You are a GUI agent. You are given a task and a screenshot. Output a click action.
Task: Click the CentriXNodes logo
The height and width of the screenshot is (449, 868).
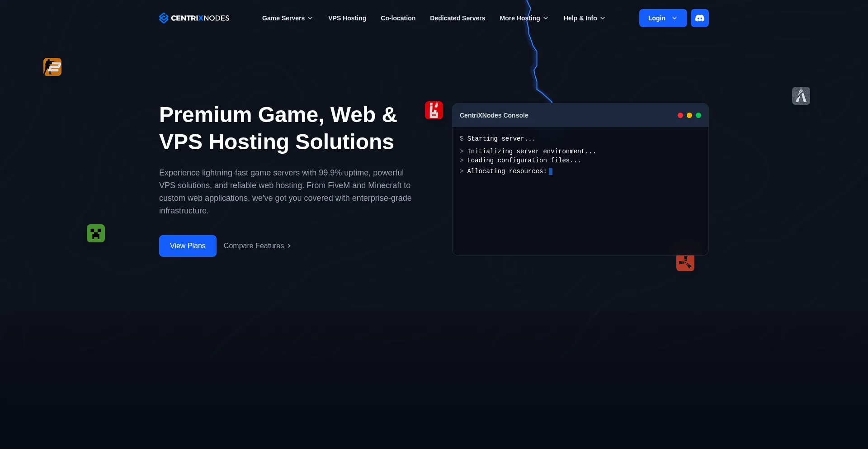click(x=194, y=18)
